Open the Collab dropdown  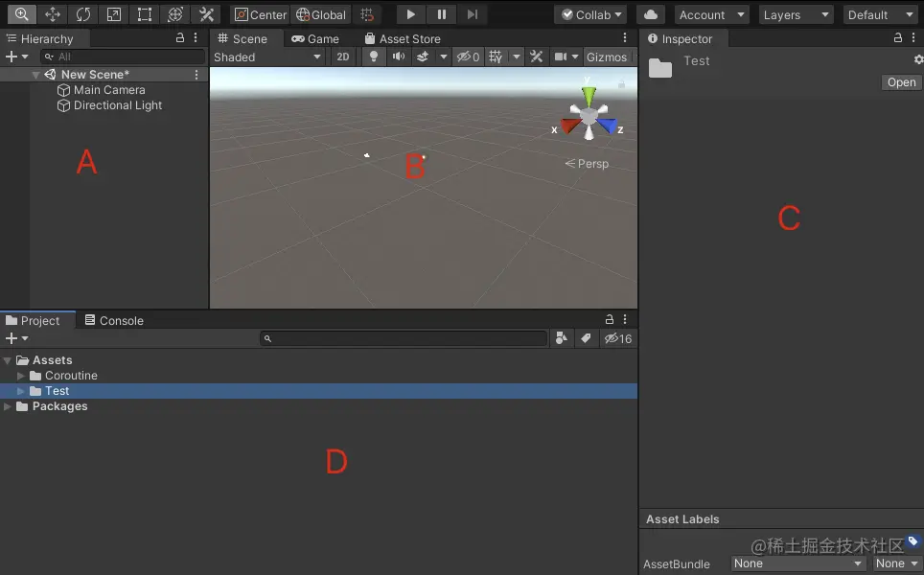click(x=591, y=14)
